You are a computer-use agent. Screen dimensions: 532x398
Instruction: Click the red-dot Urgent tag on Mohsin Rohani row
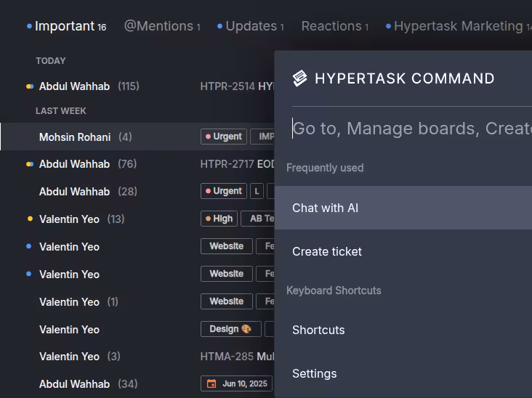[223, 137]
